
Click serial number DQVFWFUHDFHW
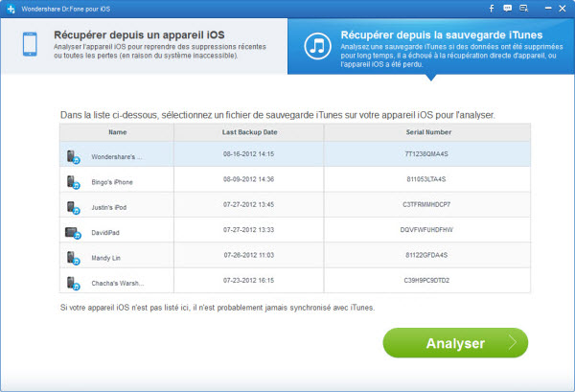426,230
